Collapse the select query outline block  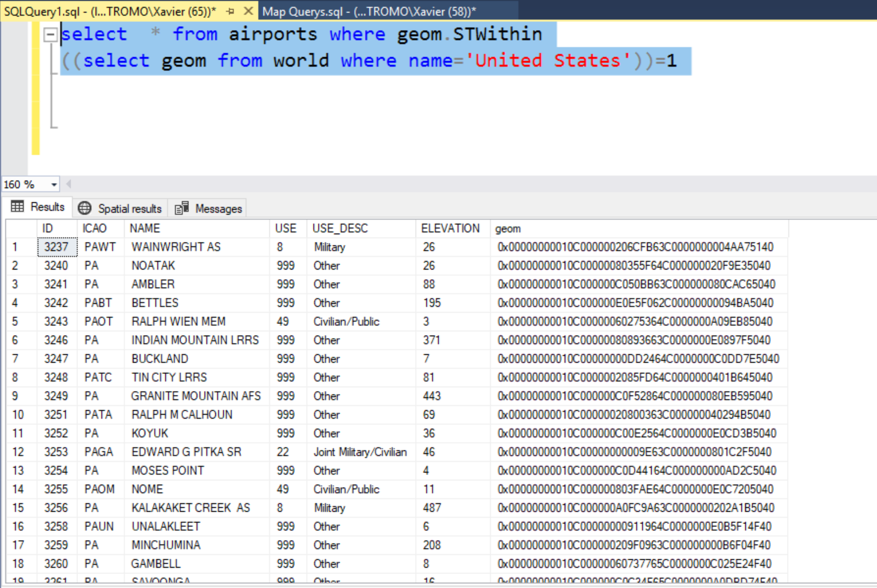[x=51, y=34]
